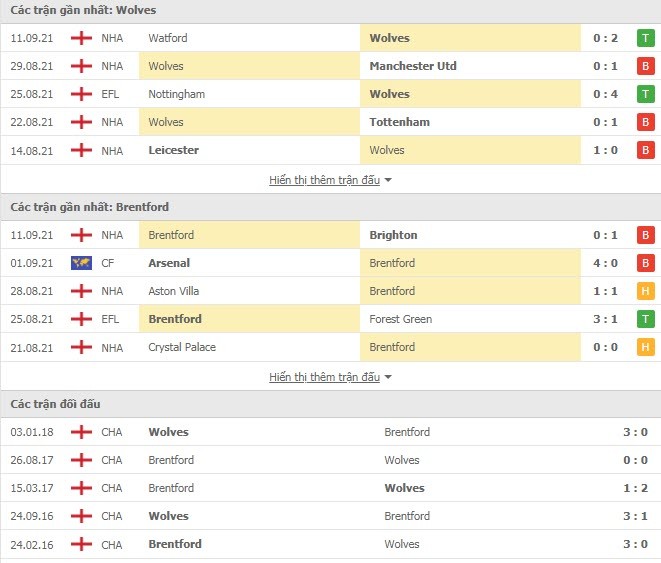Expand more Brentford matches via Hiển thị thêm trận đấu
Viewport: 661px width, 563px height.
[x=324, y=377]
